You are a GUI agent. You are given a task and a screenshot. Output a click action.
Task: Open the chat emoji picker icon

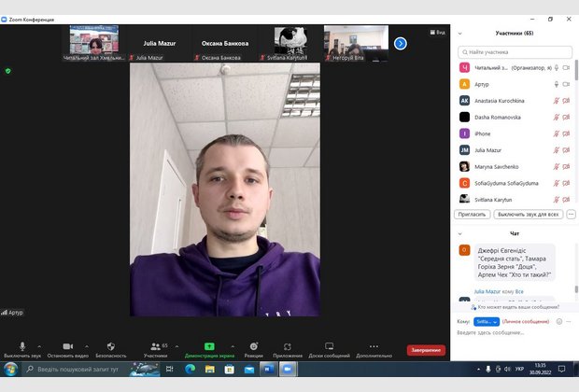click(x=559, y=322)
